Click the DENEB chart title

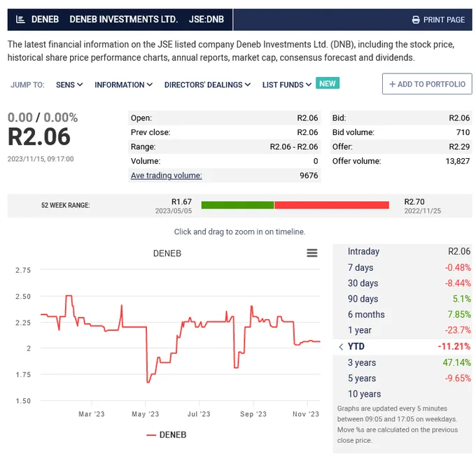[167, 253]
